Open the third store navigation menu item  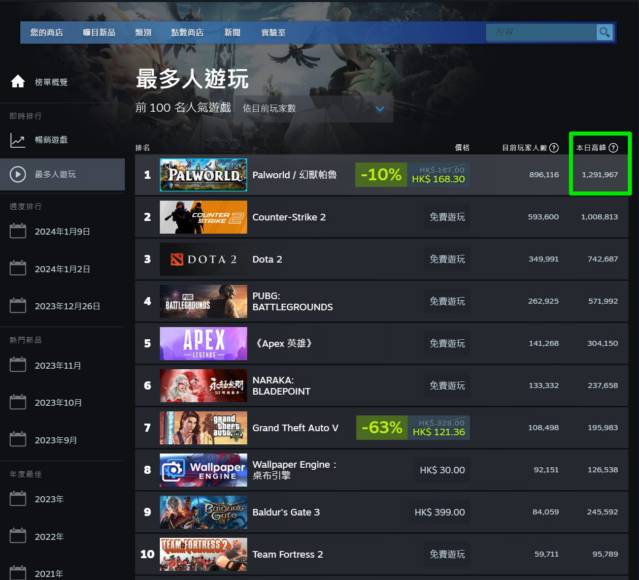(143, 32)
